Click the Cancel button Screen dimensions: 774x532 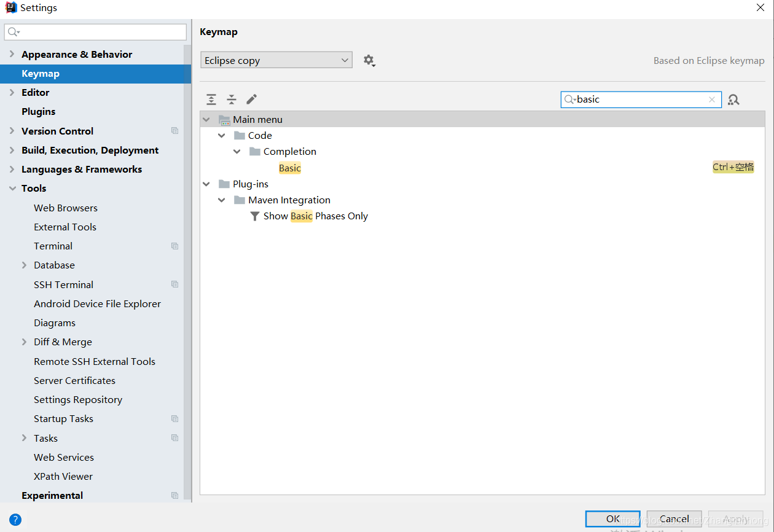pos(674,519)
